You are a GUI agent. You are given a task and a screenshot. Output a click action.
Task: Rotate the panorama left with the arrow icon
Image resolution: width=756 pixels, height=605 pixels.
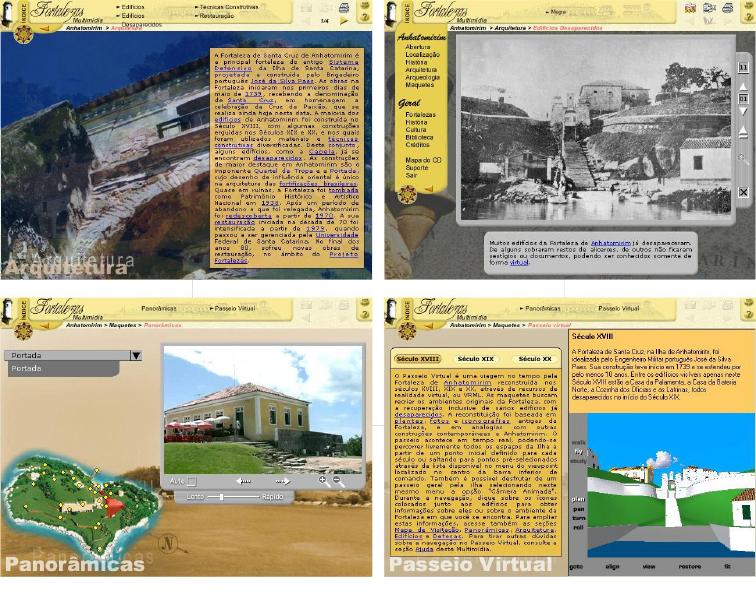coord(243,481)
